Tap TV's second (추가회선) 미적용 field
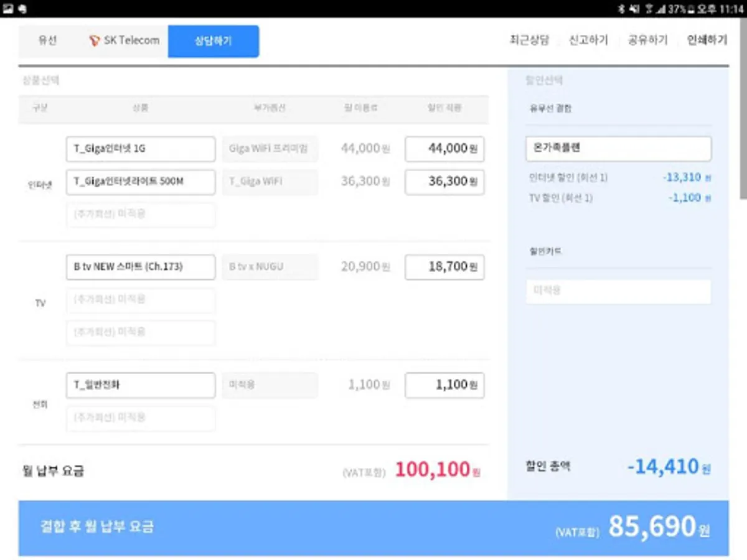 141,332
